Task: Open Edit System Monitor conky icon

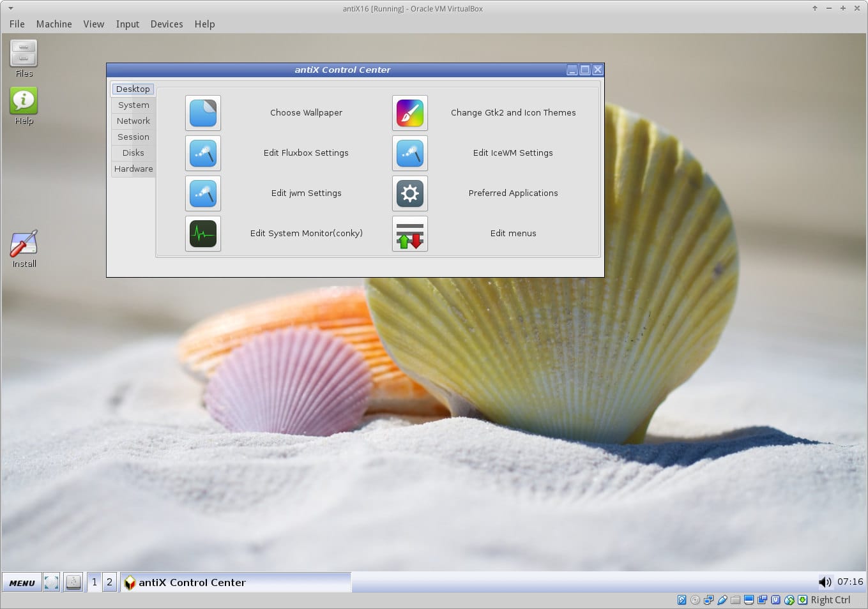Action: coord(203,234)
